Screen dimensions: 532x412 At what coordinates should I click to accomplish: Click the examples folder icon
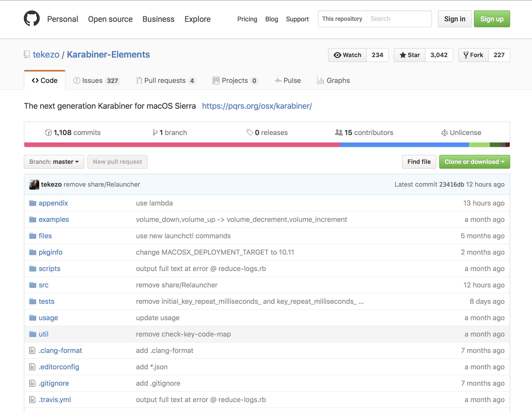[33, 220]
